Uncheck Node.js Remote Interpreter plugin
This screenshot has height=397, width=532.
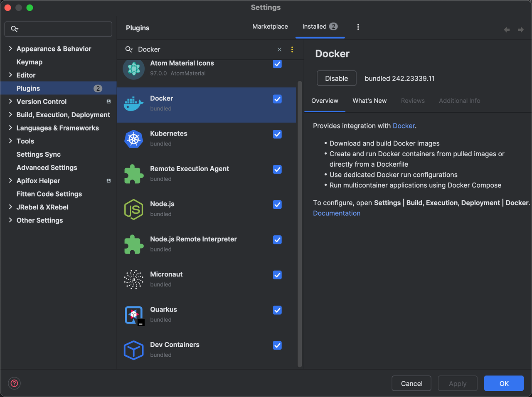277,240
